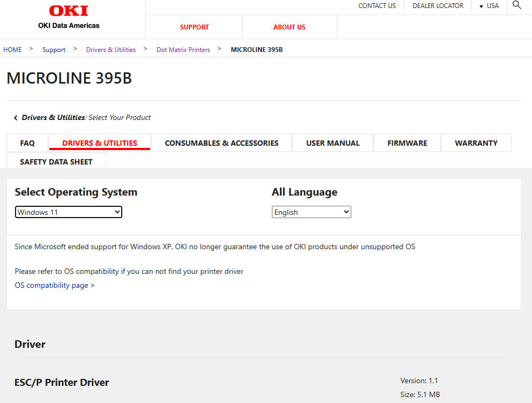The height and width of the screenshot is (403, 532).
Task: Open the DEALER LOCATOR link
Action: [x=438, y=6]
